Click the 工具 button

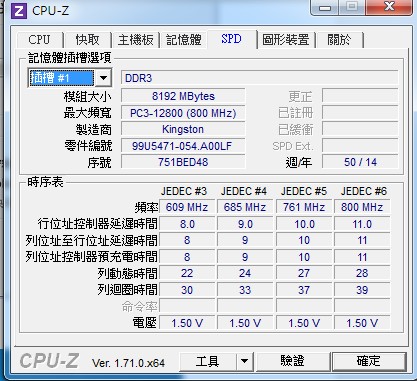208,361
